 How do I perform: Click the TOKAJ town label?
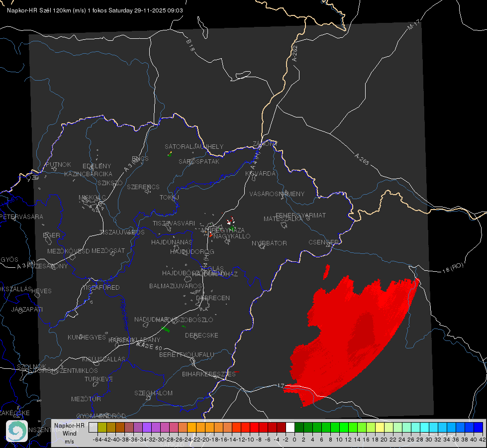(x=169, y=198)
